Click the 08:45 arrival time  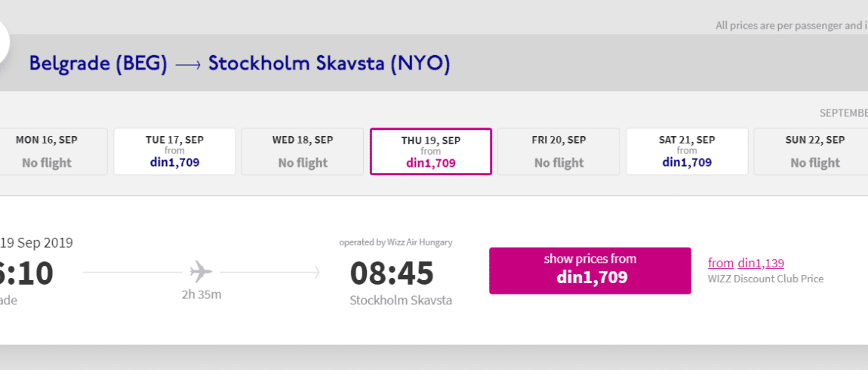coord(392,273)
